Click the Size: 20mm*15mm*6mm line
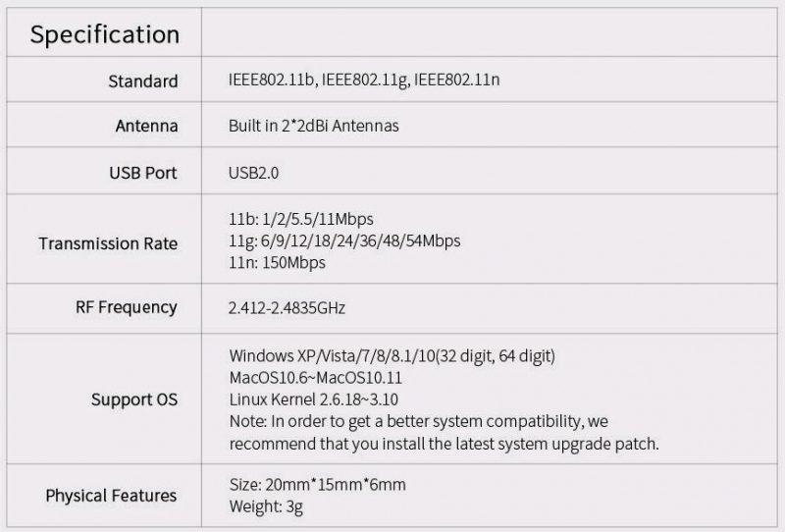The image size is (785, 532). (317, 485)
